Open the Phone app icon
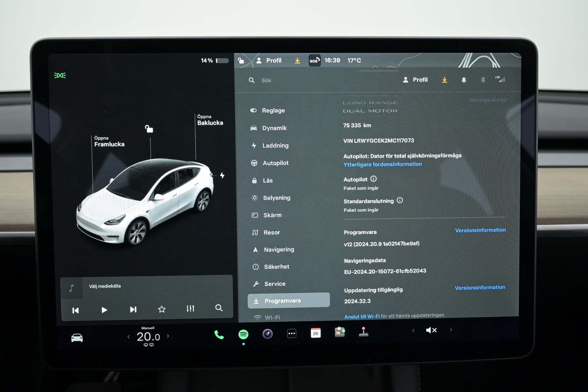This screenshot has width=588, height=392. [x=219, y=335]
